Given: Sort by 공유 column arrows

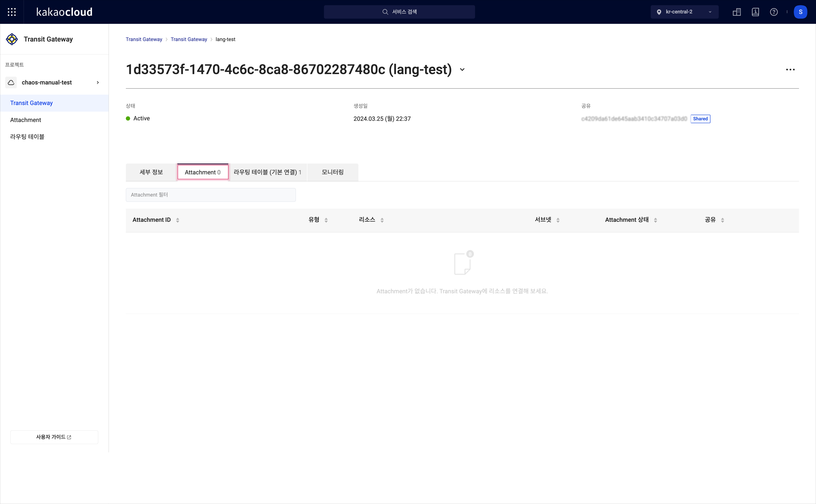Looking at the screenshot, I should pyautogui.click(x=723, y=220).
